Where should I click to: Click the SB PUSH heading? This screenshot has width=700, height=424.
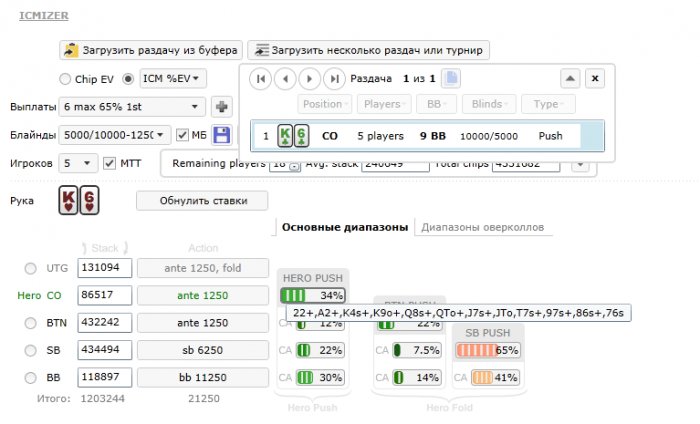[x=488, y=333]
